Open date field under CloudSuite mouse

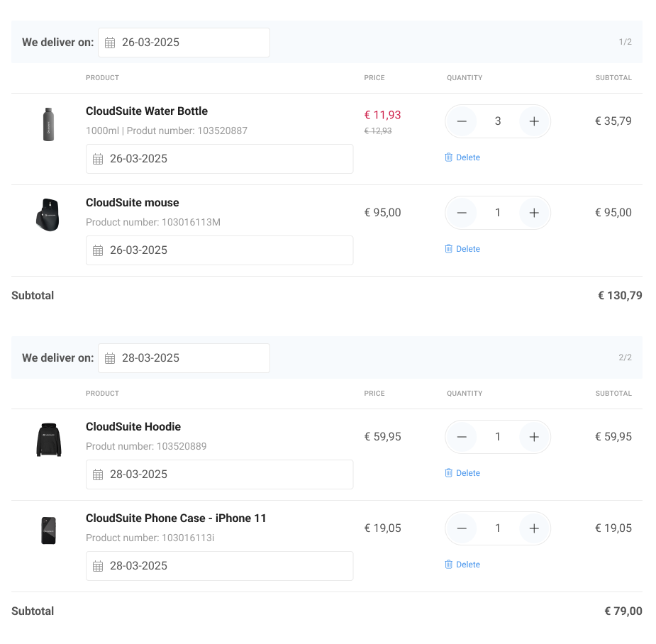pos(219,250)
